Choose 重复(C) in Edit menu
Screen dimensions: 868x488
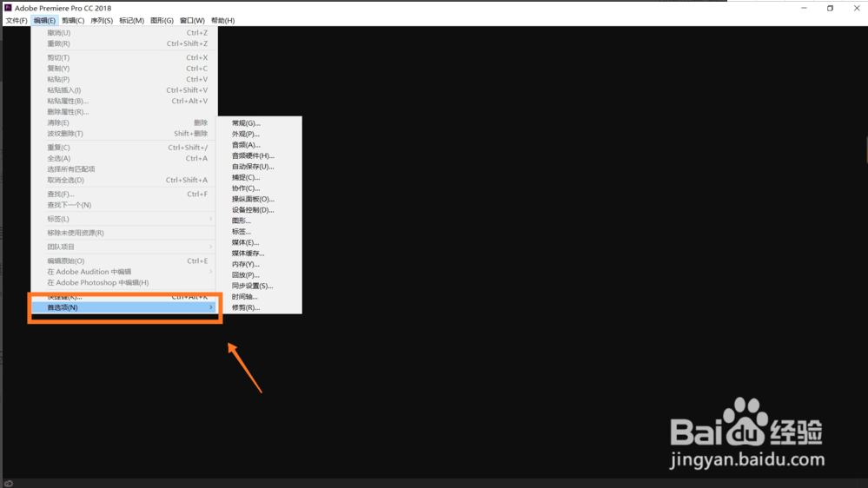click(124, 148)
